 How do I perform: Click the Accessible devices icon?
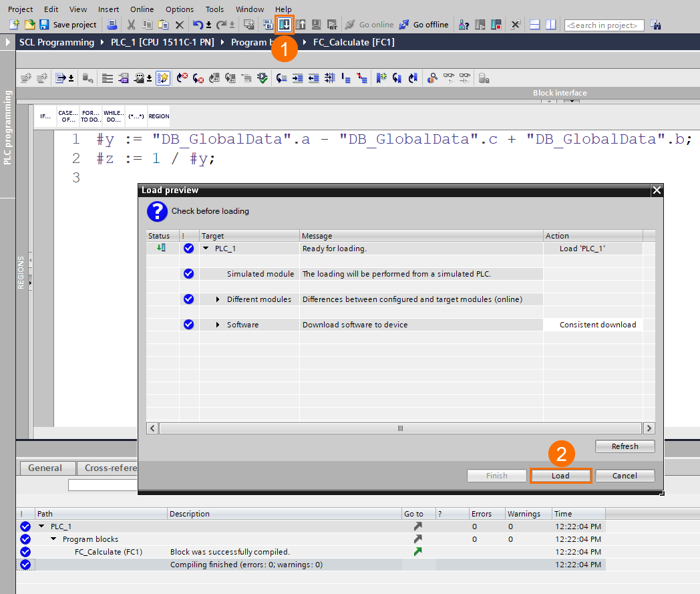coord(464,25)
